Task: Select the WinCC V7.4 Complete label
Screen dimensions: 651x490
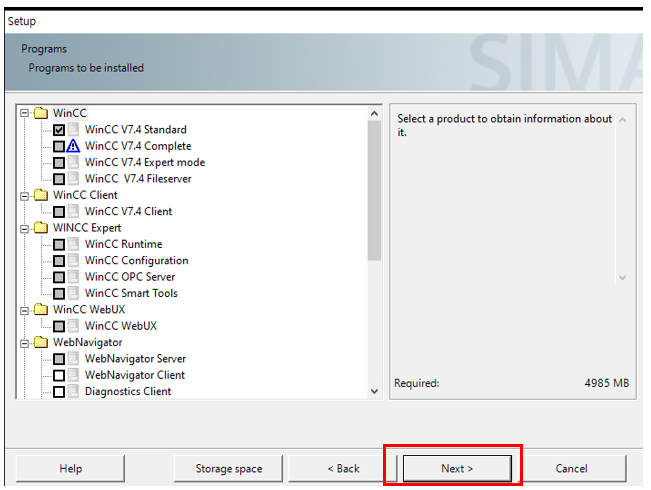Action: tap(138, 146)
